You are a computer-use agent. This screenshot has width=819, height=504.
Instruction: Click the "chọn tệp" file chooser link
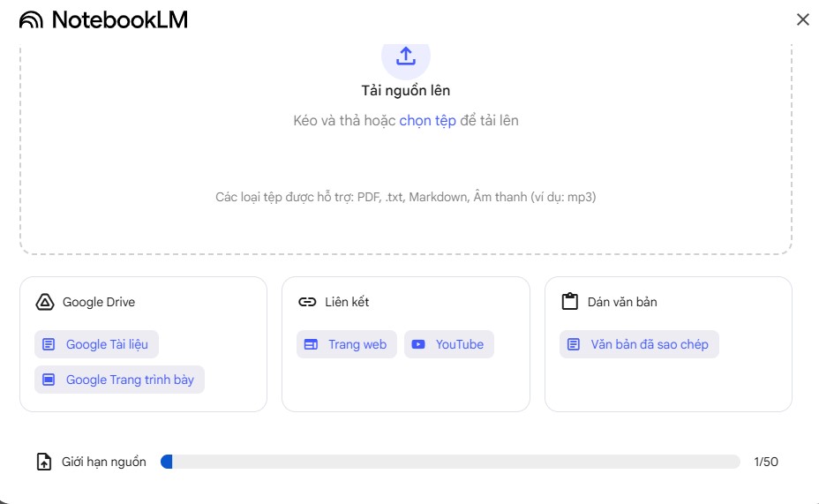pos(427,120)
